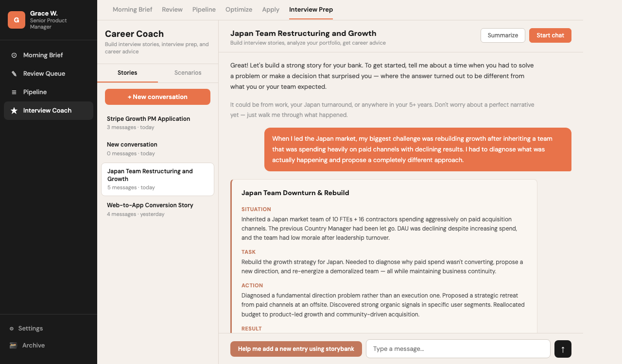The image size is (622, 364).
Task: Click the Morning Brief clock icon in sidebar
Action: (14, 55)
